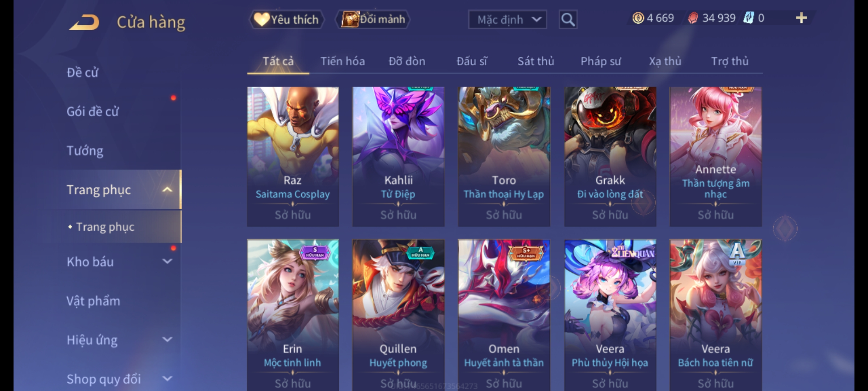Open Đổi mảnh fragment exchange

click(x=373, y=20)
